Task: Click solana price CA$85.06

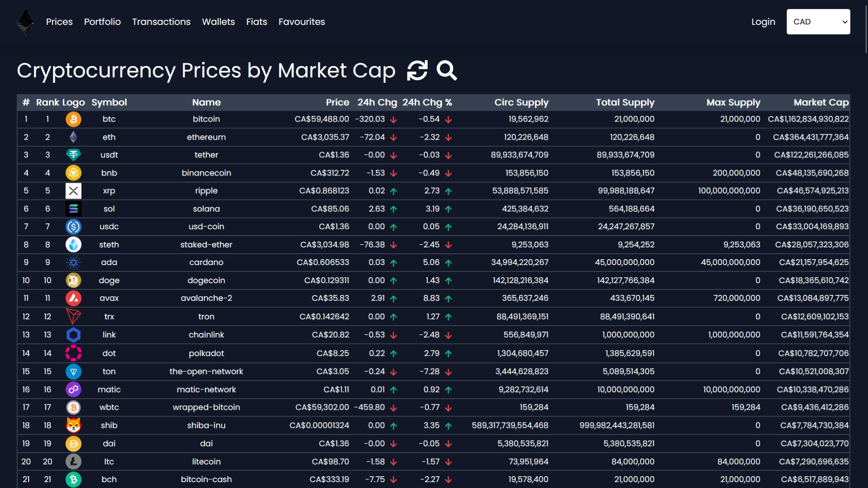Action: (x=330, y=209)
